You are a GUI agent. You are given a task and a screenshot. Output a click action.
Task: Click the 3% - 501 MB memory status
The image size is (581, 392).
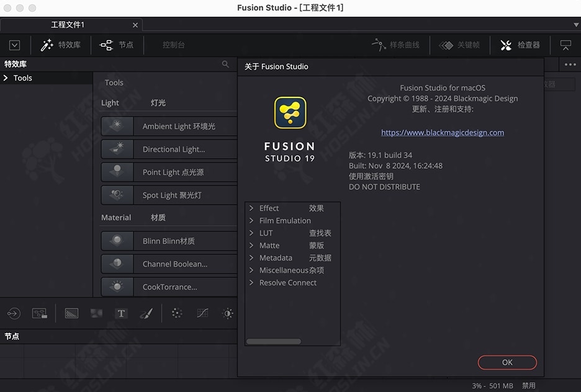(x=492, y=386)
